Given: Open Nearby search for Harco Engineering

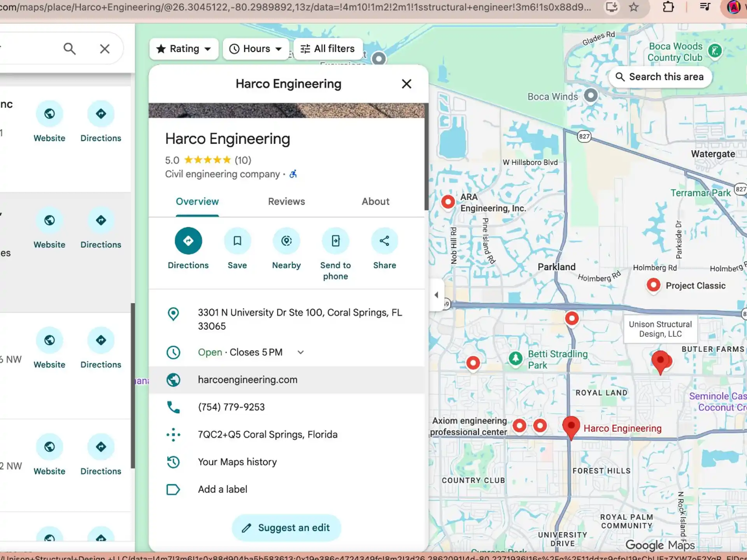Looking at the screenshot, I should (286, 241).
